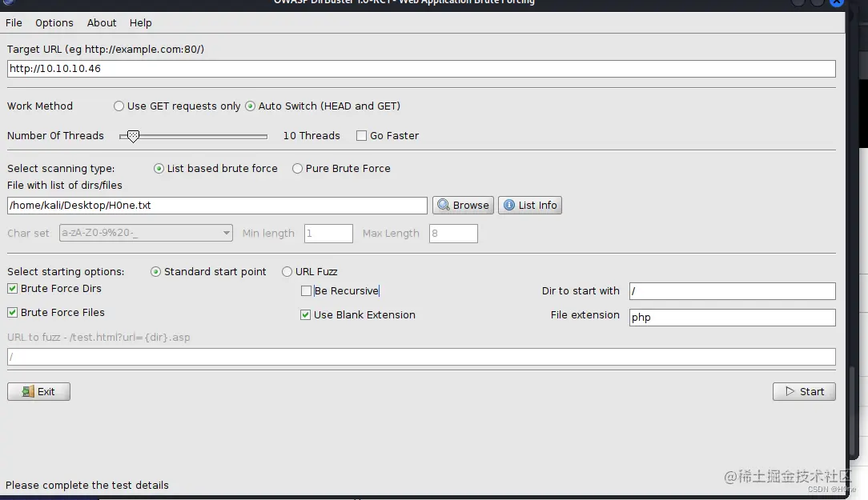Open the Options menu

54,22
